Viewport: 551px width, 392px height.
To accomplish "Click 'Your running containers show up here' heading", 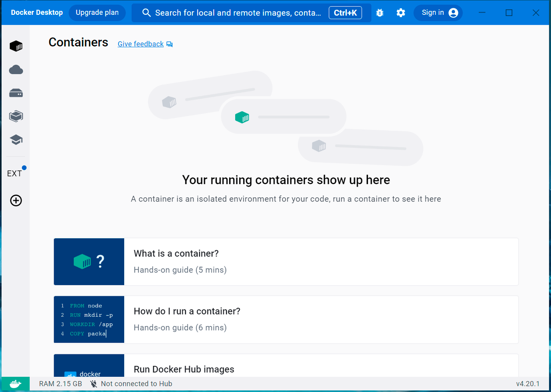I will click(x=286, y=180).
